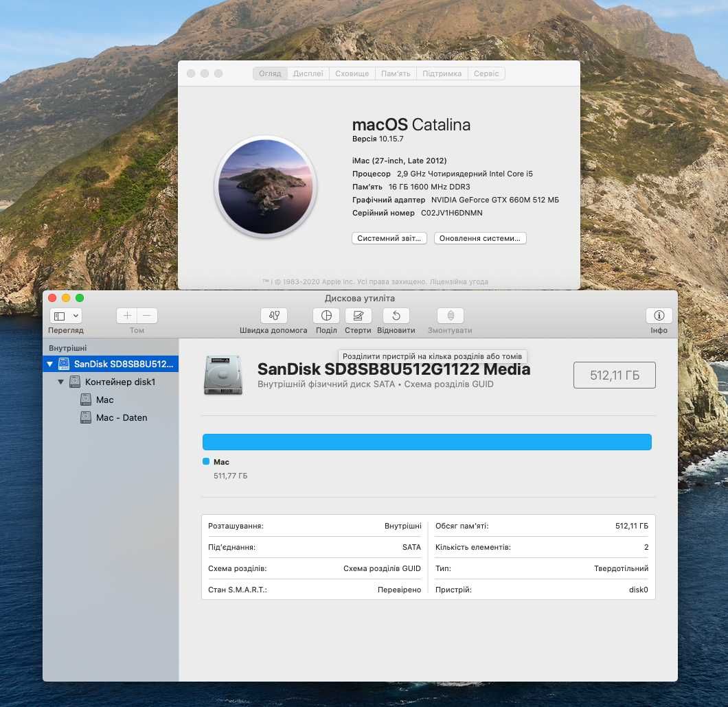
Task: Remove volume with the minus button
Action: click(147, 316)
